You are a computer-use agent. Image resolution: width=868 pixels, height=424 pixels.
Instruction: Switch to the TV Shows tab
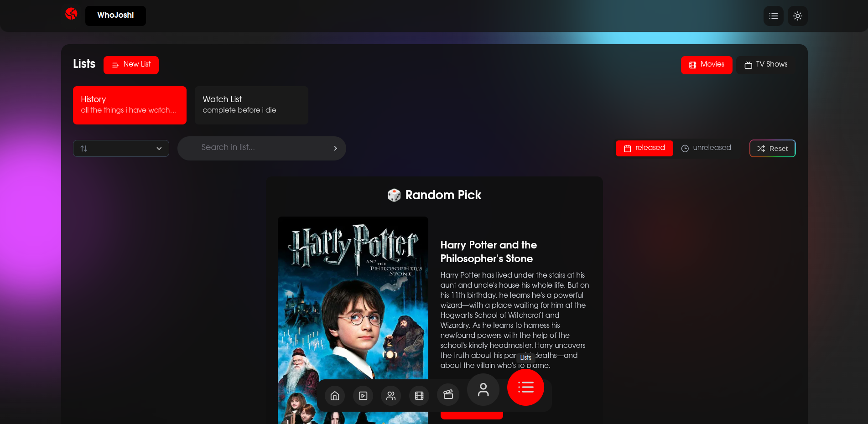[766, 65]
